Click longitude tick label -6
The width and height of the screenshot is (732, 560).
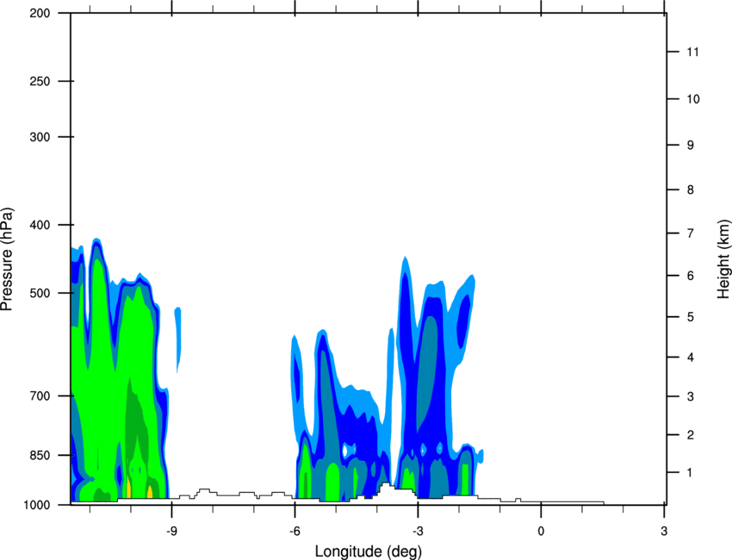click(295, 532)
